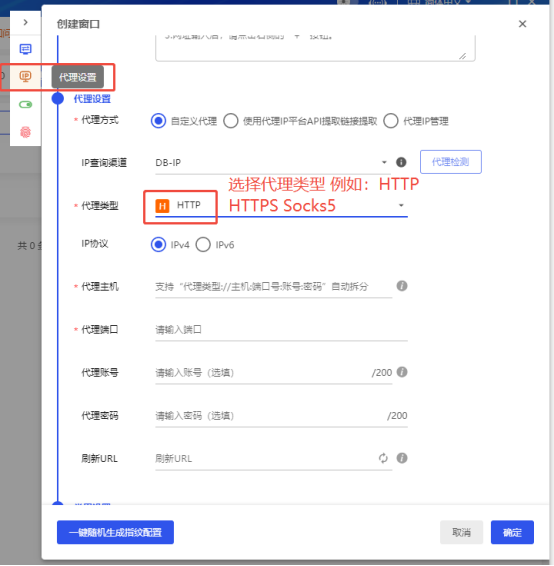Open the basic settings monitor icon in sidebar
The height and width of the screenshot is (566, 554).
point(25,49)
